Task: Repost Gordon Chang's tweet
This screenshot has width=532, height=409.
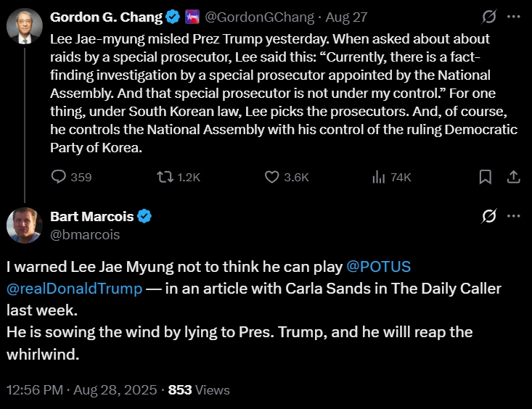Action: click(x=166, y=177)
